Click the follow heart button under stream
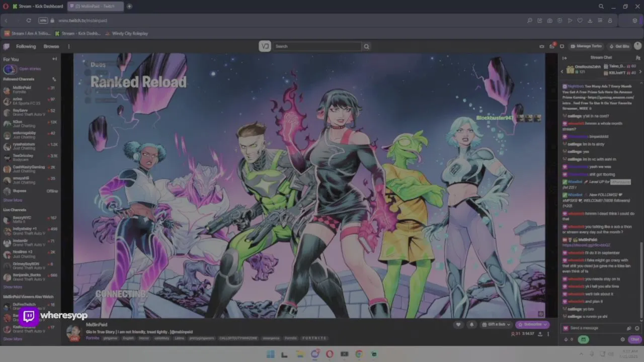 click(458, 325)
